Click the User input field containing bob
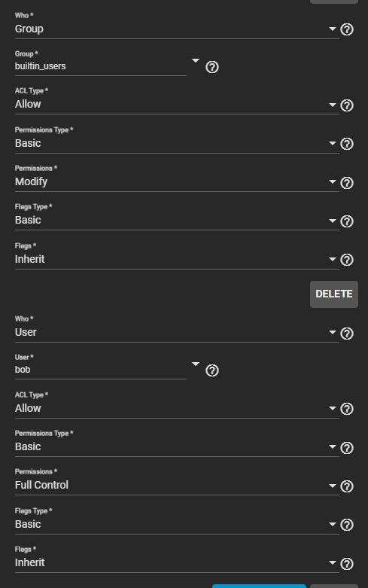This screenshot has height=588, width=368. [x=100, y=370]
